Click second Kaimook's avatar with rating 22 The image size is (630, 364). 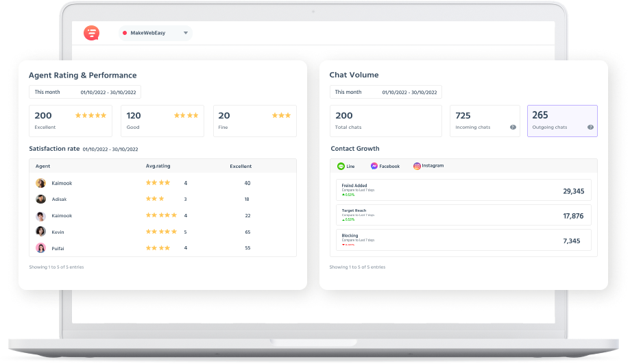(40, 216)
